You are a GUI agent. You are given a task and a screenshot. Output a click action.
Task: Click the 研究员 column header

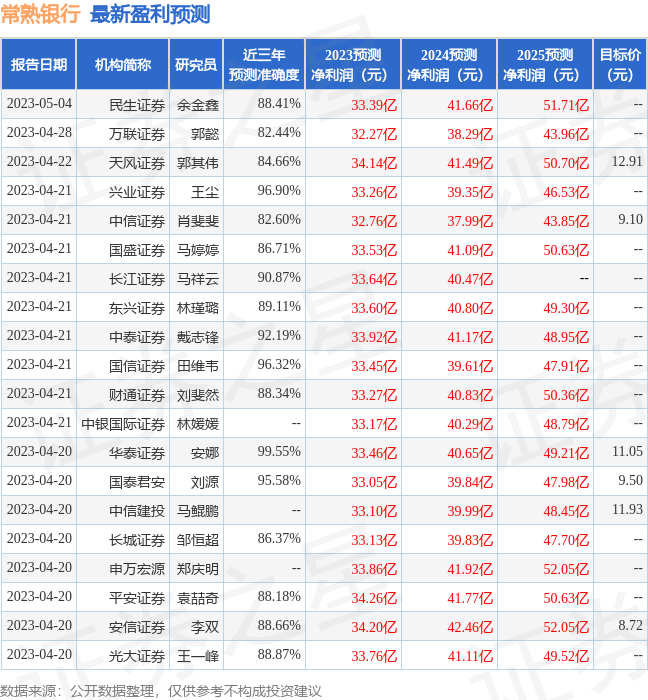click(x=196, y=65)
